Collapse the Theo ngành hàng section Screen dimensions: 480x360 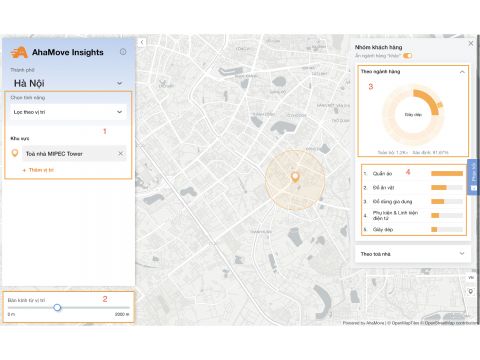click(x=462, y=72)
